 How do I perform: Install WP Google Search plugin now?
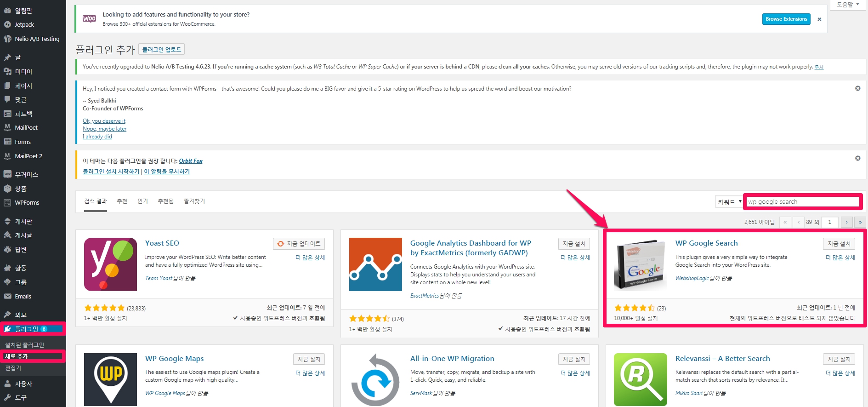(x=839, y=244)
